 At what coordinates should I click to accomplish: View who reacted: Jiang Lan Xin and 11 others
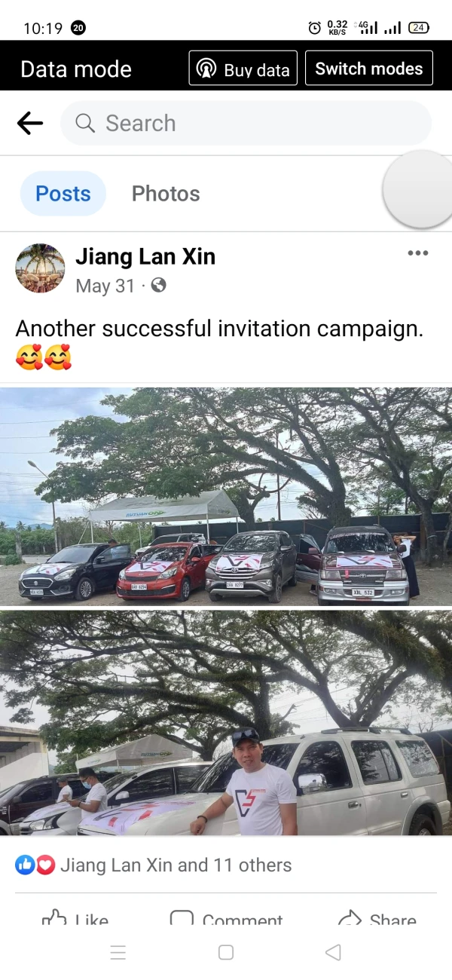[176, 865]
